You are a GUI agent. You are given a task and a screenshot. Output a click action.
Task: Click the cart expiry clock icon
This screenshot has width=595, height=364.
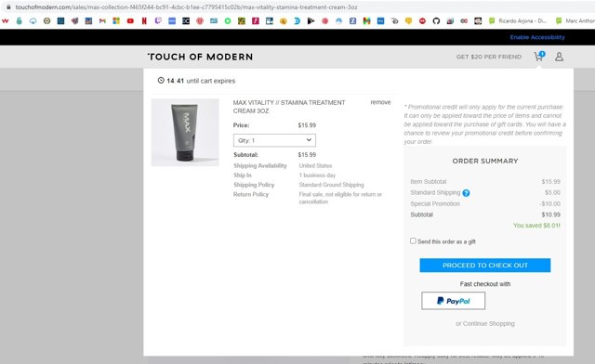(161, 81)
